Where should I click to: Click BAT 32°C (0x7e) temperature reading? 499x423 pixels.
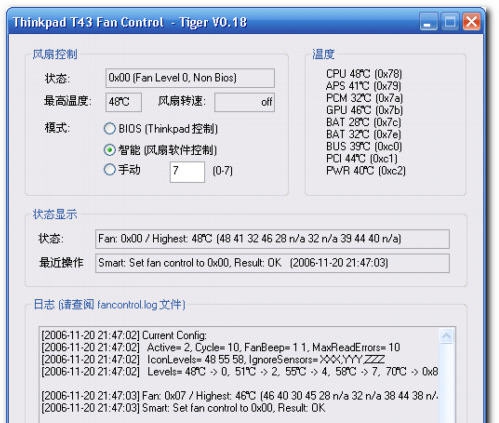(x=363, y=134)
